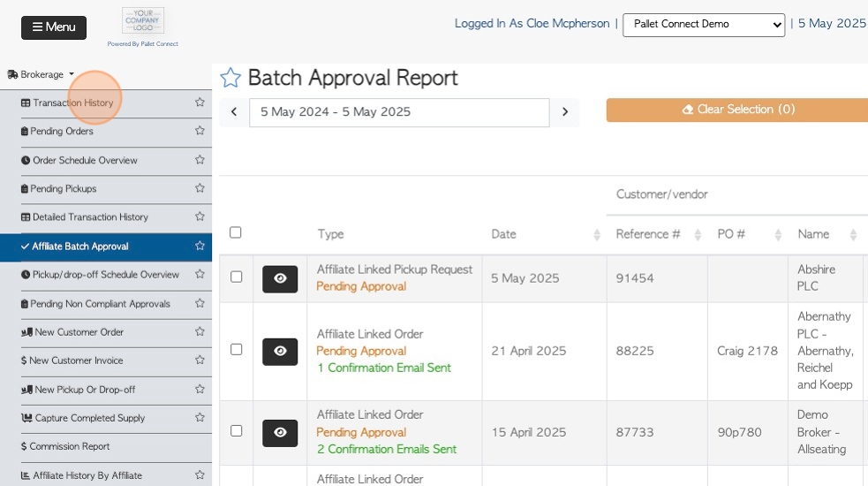View the Abshire PLC pickup request details
The height and width of the screenshot is (486, 868).
pos(280,278)
